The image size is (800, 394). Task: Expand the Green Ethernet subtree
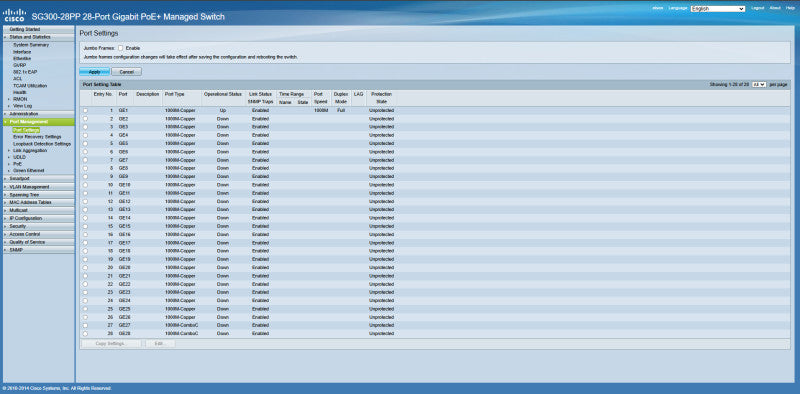(x=9, y=170)
